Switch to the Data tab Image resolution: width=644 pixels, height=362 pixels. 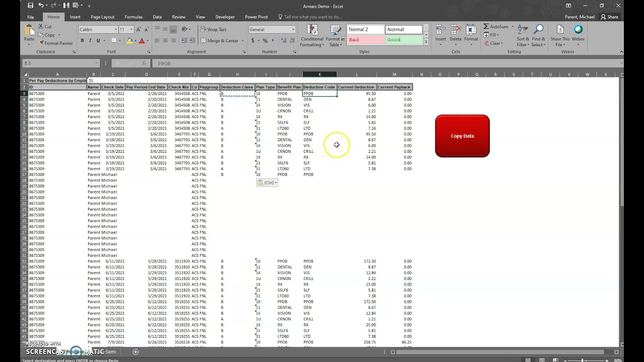[x=157, y=17]
